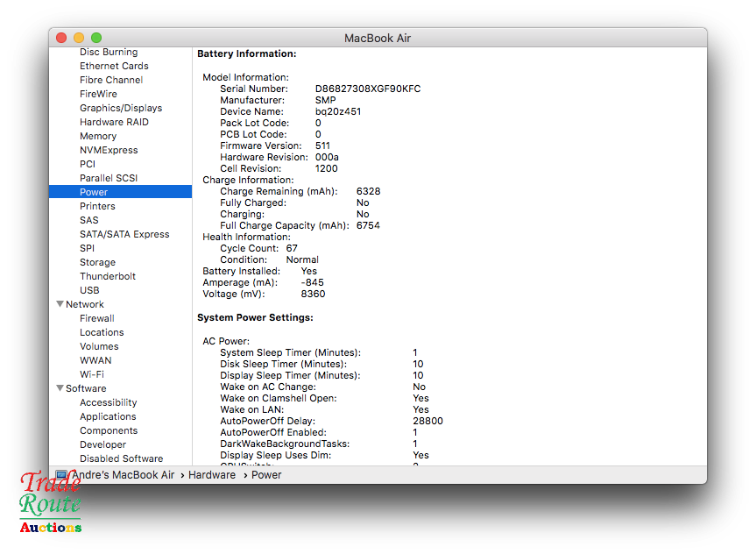Open the Memory hardware section
The height and width of the screenshot is (554, 756).
(x=98, y=136)
